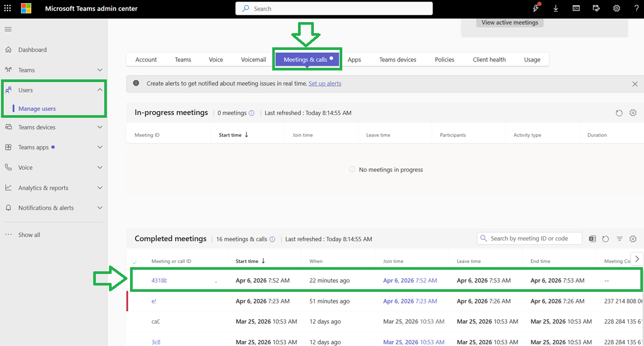Click join time Apr 6, 2026 7:52 AM
This screenshot has height=346, width=644.
pyautogui.click(x=410, y=280)
